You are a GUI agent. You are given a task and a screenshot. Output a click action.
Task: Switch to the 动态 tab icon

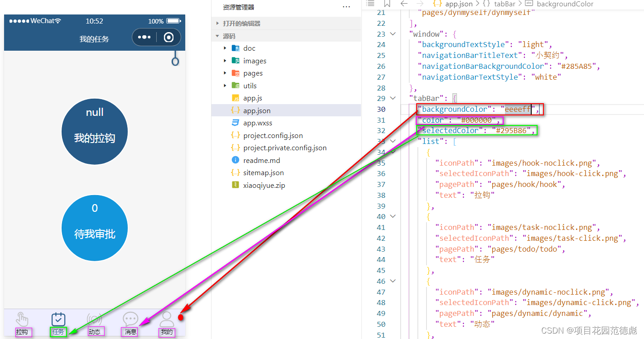[x=94, y=320]
